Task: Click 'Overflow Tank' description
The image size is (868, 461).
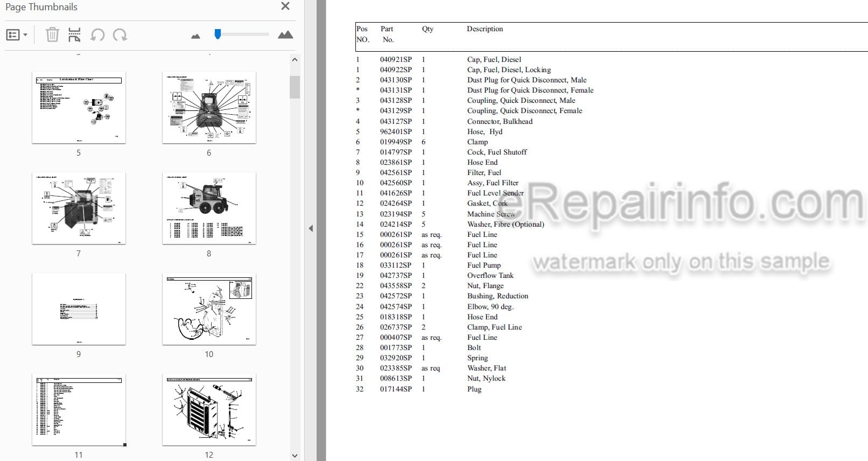Action: (x=490, y=276)
